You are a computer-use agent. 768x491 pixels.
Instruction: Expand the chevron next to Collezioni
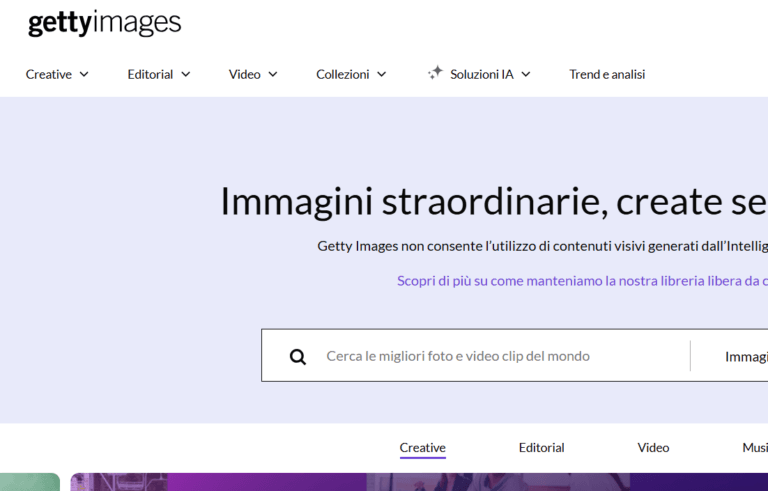click(x=382, y=74)
